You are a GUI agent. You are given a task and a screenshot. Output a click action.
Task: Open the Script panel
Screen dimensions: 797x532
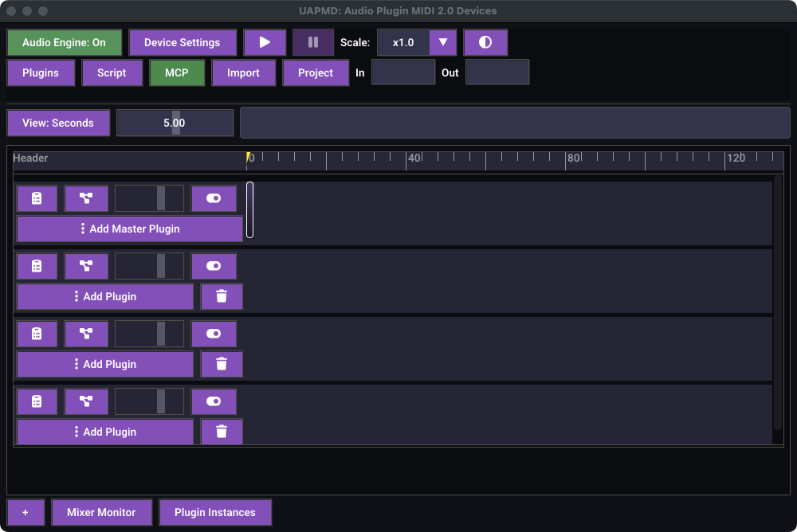(x=112, y=72)
